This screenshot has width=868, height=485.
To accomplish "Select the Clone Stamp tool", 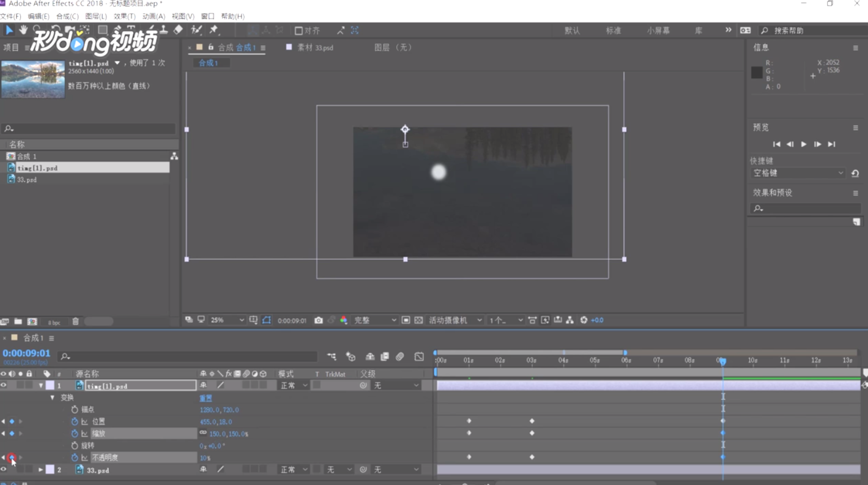I will point(164,30).
